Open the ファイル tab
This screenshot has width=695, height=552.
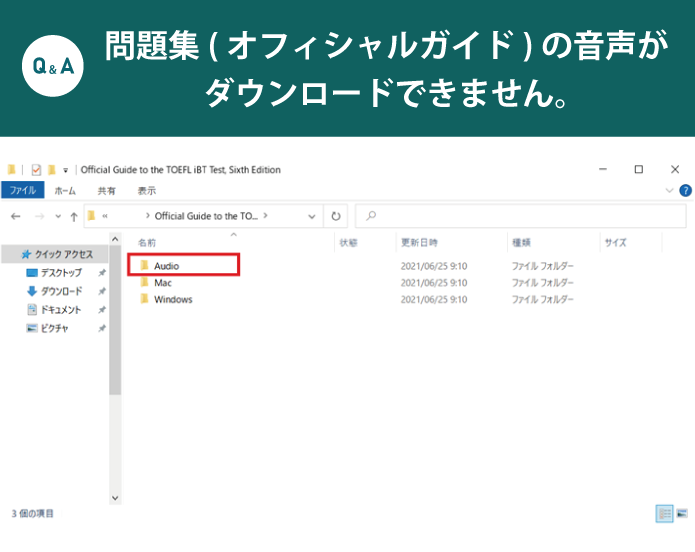23,190
